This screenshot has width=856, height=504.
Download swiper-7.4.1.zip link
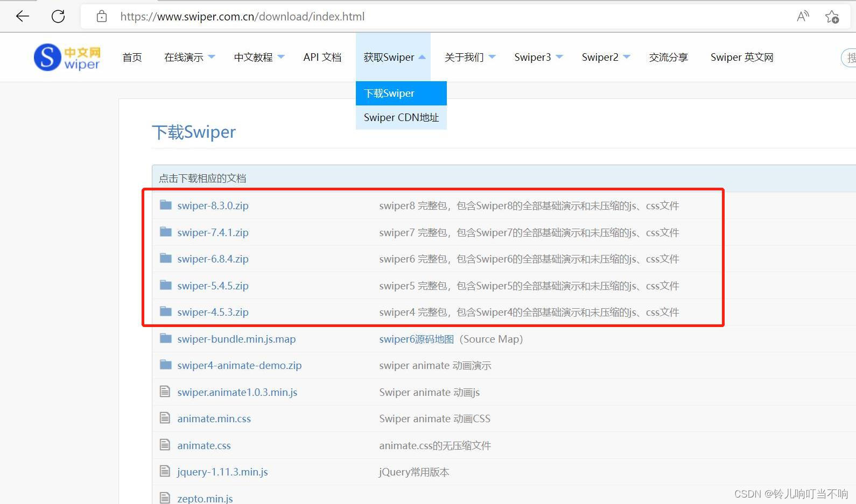point(213,232)
